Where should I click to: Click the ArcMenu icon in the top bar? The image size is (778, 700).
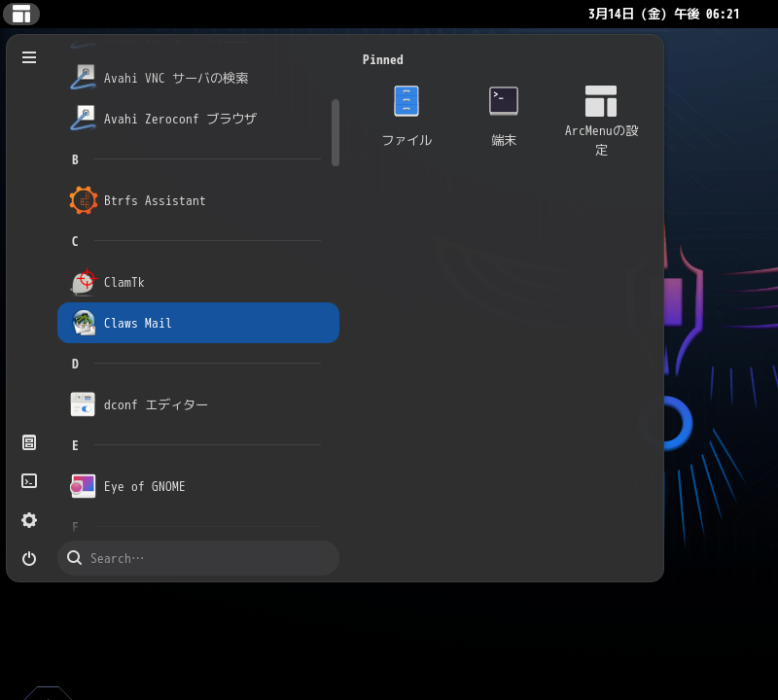(21, 14)
